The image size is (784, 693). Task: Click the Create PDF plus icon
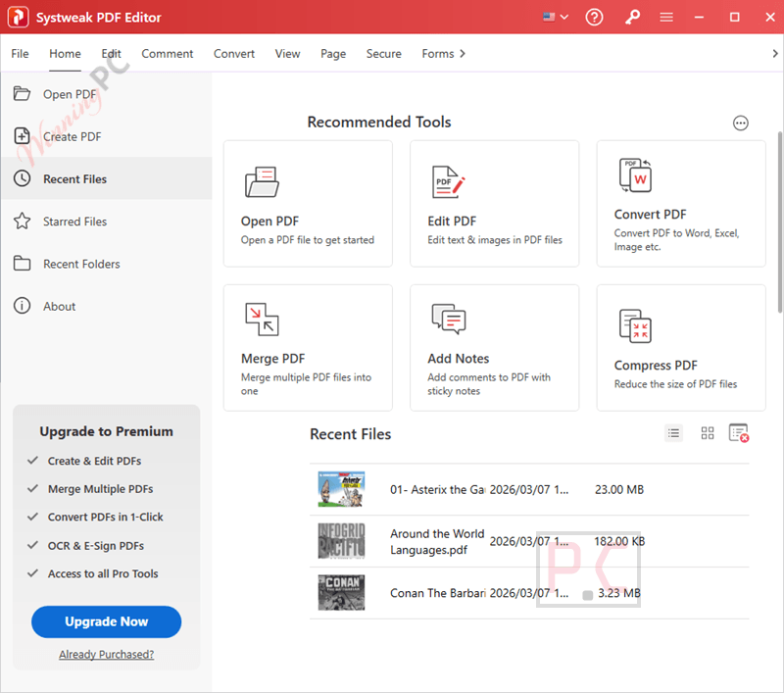22,136
